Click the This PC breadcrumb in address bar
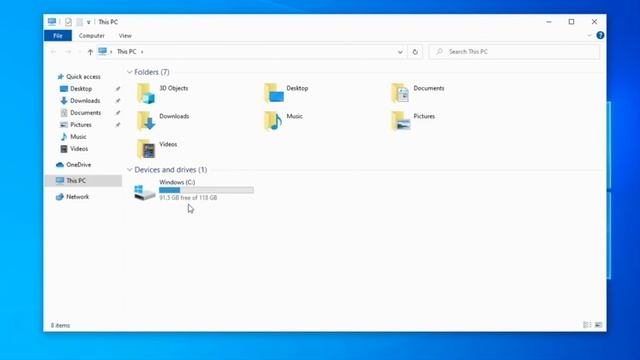Viewport: 640px width, 360px height. tap(127, 52)
